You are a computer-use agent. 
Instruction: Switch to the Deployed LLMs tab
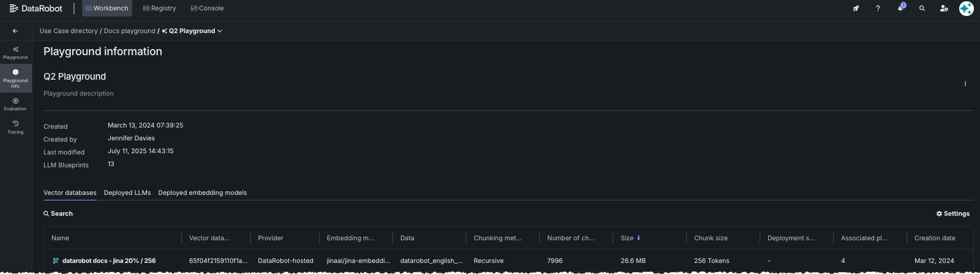[x=127, y=192]
